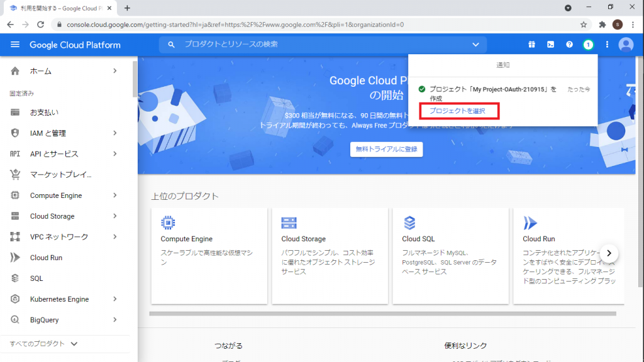The image size is (644, 362).
Task: Open the help question mark icon
Action: coord(569,45)
